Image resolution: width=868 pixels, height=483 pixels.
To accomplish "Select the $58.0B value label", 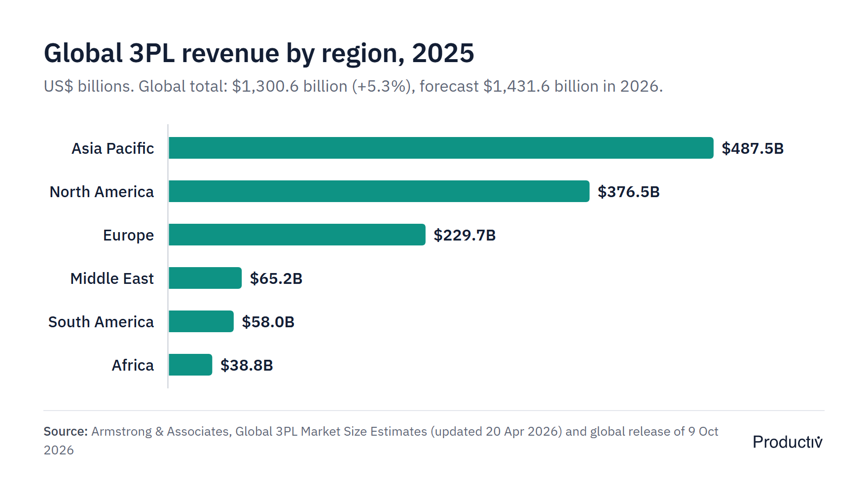I will tap(268, 322).
